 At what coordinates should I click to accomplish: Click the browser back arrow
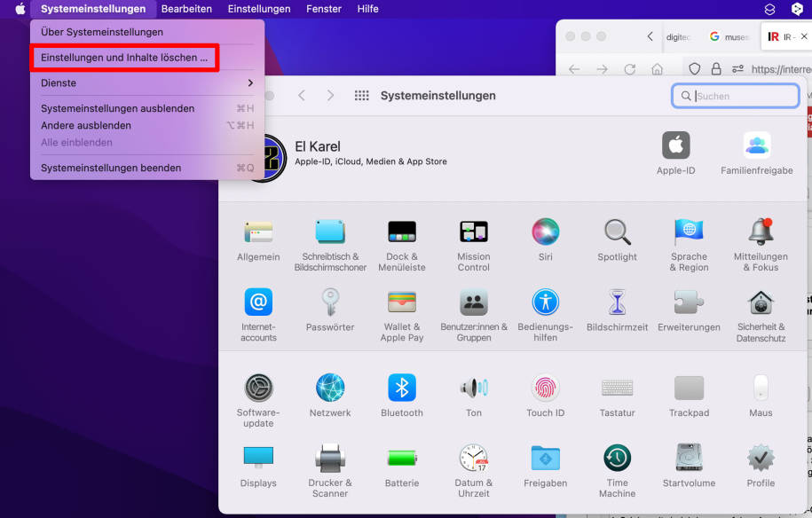tap(574, 69)
